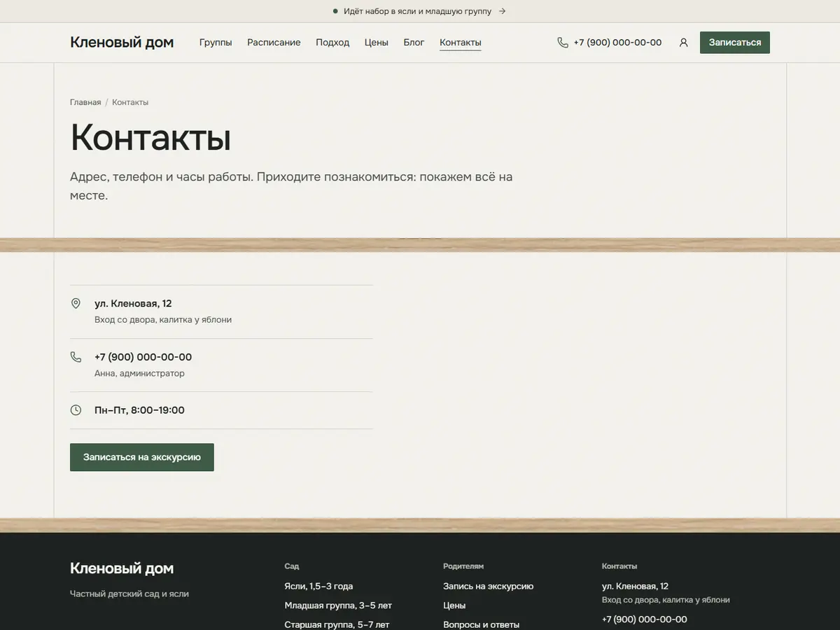Viewport: 840px width, 630px height.
Task: Click the Пн–Пт, 8:00–19:00 hours text
Action: [x=139, y=410]
